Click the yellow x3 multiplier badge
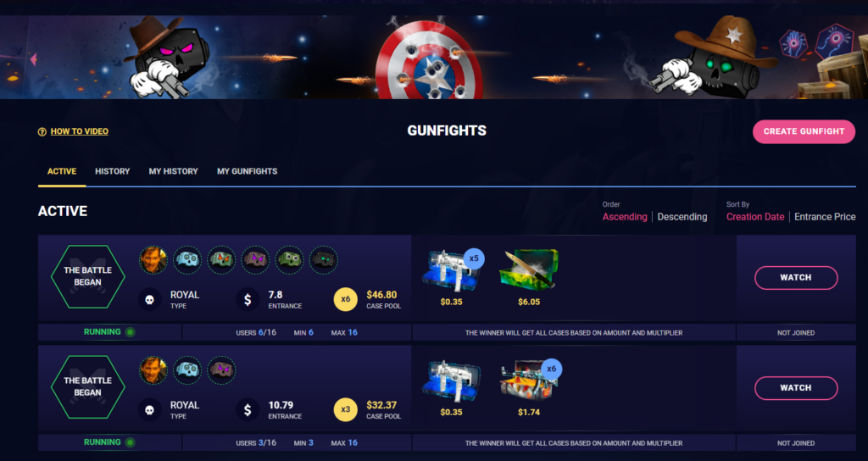Viewport: 868px width, 461px height. click(x=346, y=410)
